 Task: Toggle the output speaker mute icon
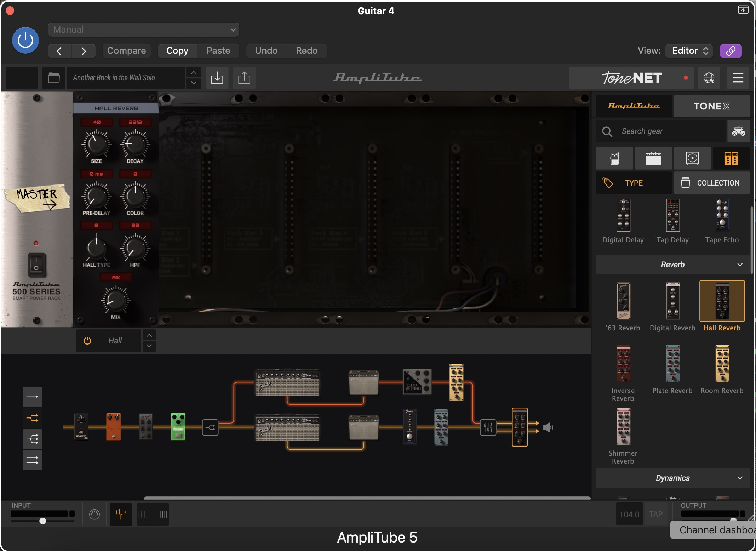coord(548,427)
